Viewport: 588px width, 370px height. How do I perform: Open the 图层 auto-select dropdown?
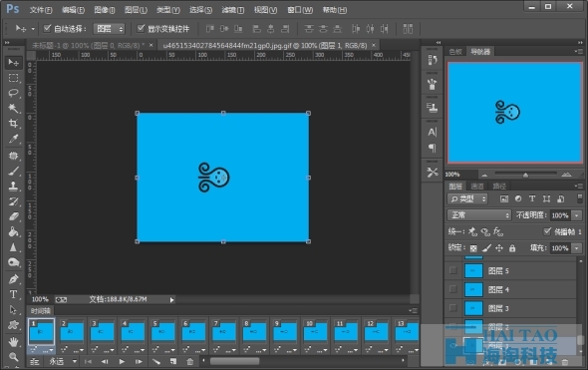click(109, 29)
